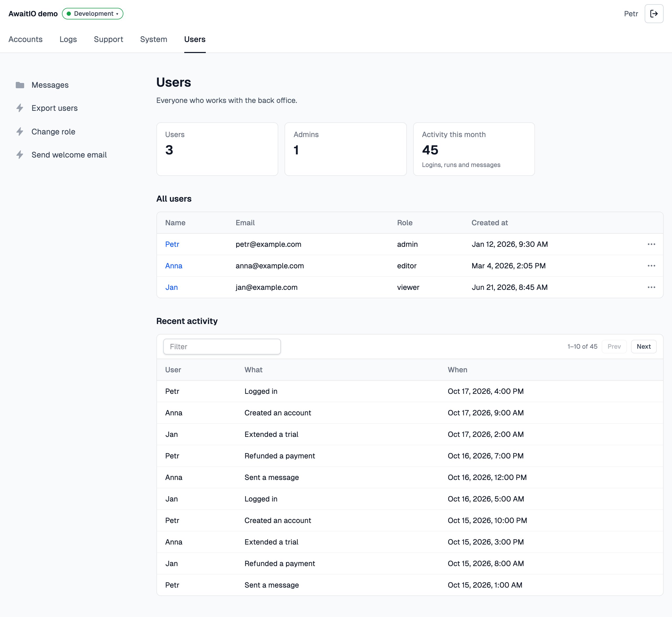Click the anna@example.com email cell
The height and width of the screenshot is (617, 672).
(270, 266)
